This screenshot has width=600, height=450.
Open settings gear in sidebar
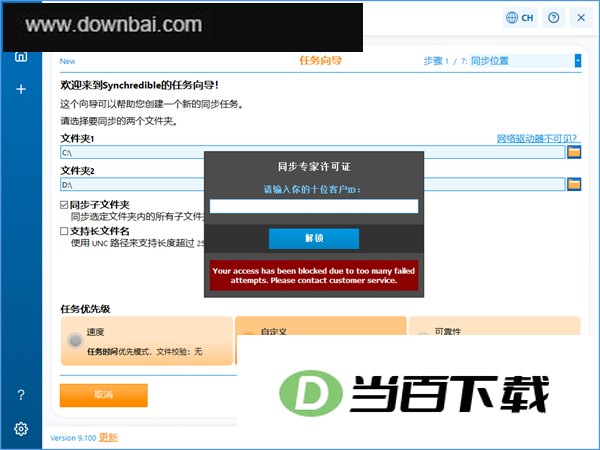[21, 429]
